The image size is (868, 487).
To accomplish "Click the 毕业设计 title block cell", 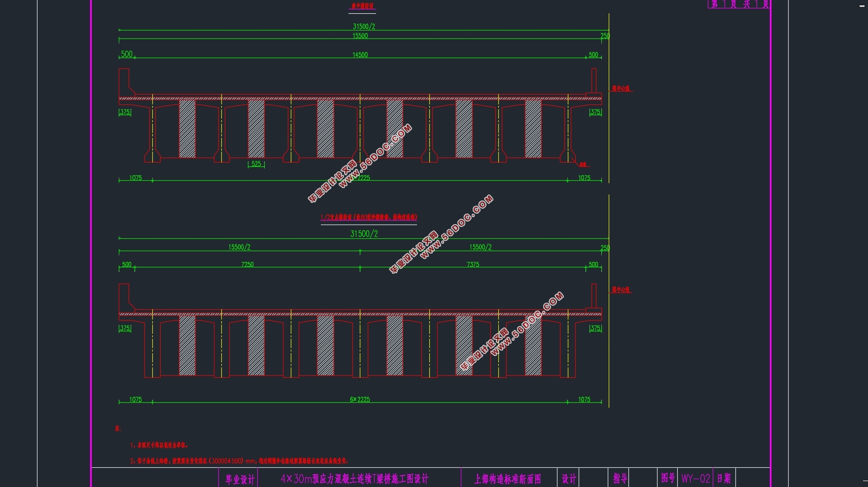I will (x=240, y=479).
